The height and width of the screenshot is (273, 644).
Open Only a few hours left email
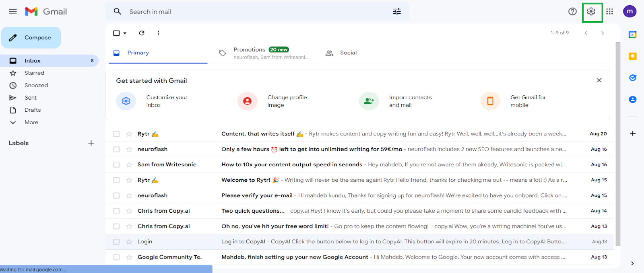tap(359, 149)
